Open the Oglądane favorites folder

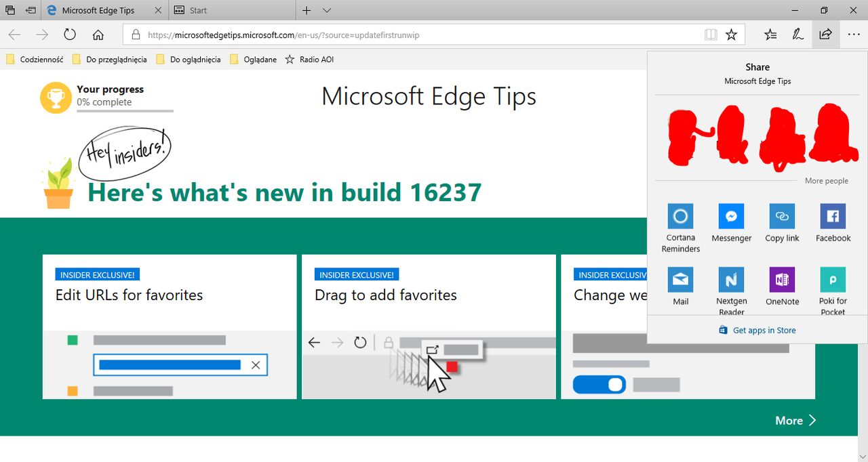pos(254,60)
